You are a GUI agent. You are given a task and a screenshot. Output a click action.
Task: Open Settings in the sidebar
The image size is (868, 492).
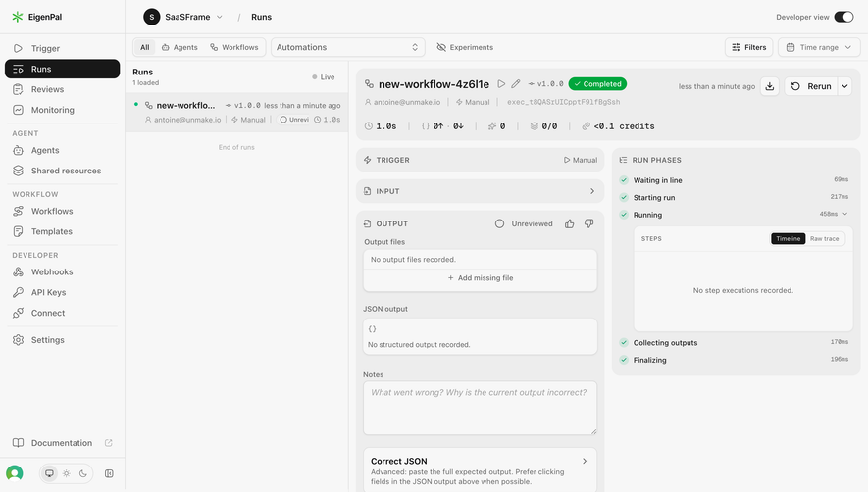click(62, 340)
